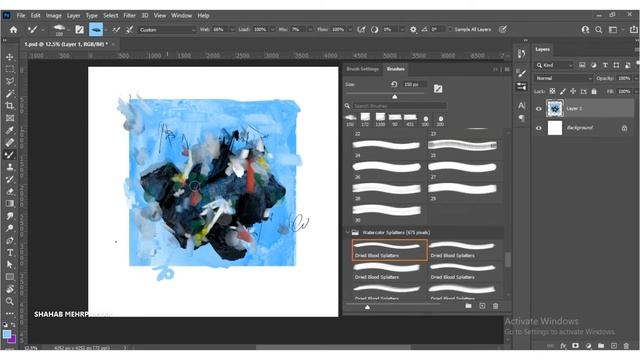Click the brush preview size slider at panel bottom
Screen dimensions: 640x360
point(367,307)
